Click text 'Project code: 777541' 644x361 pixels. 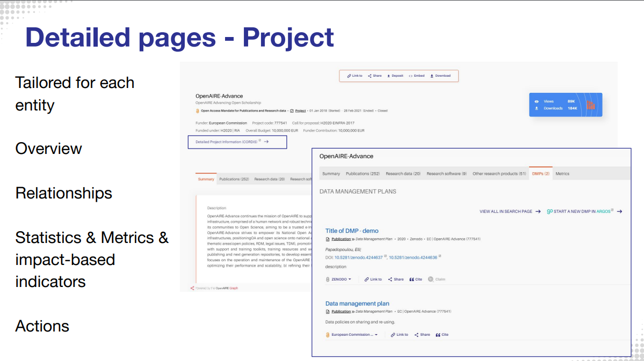[x=270, y=123]
